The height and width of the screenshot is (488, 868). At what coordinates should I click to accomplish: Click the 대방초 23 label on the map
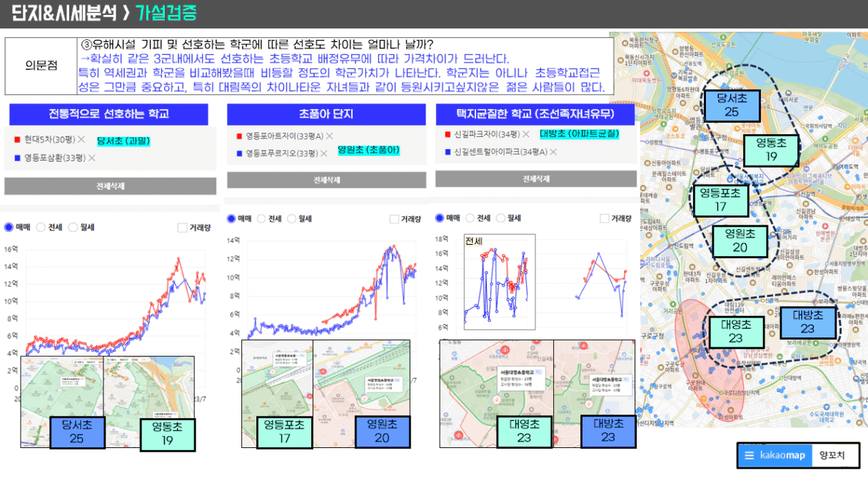pos(807,322)
